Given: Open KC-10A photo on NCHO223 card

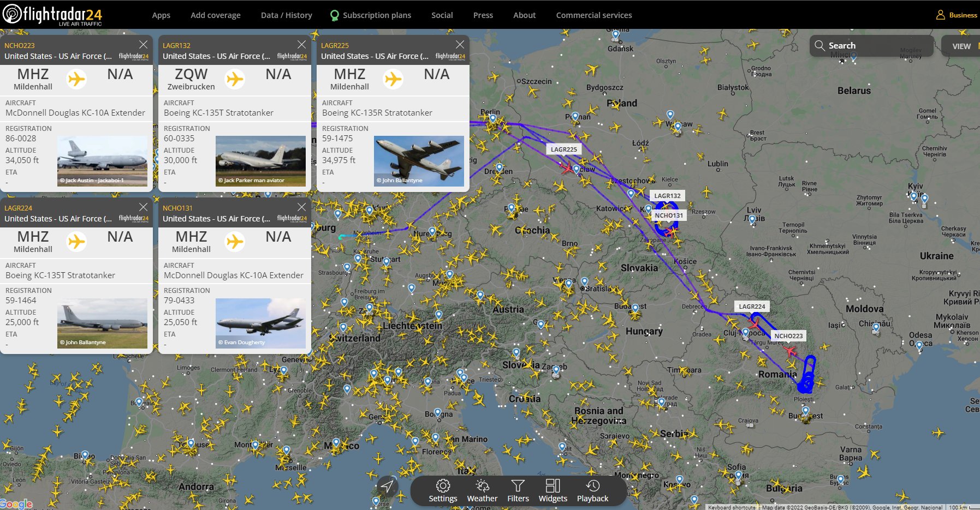Looking at the screenshot, I should pyautogui.click(x=102, y=161).
